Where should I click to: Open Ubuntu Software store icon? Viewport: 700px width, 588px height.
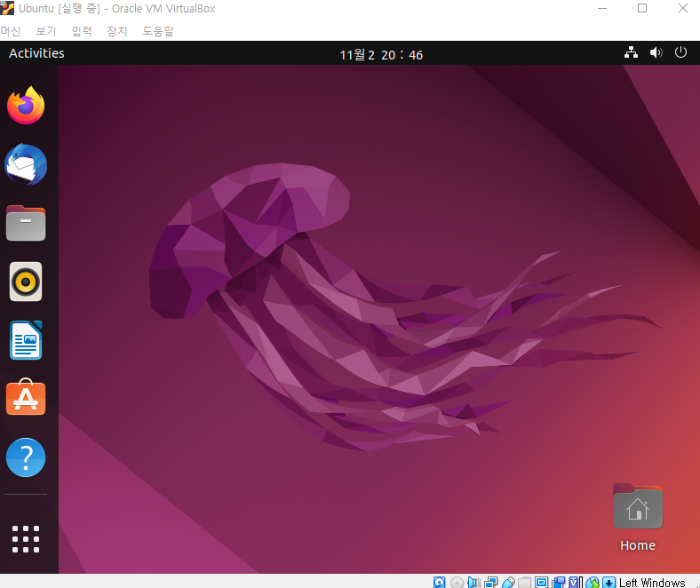26,397
